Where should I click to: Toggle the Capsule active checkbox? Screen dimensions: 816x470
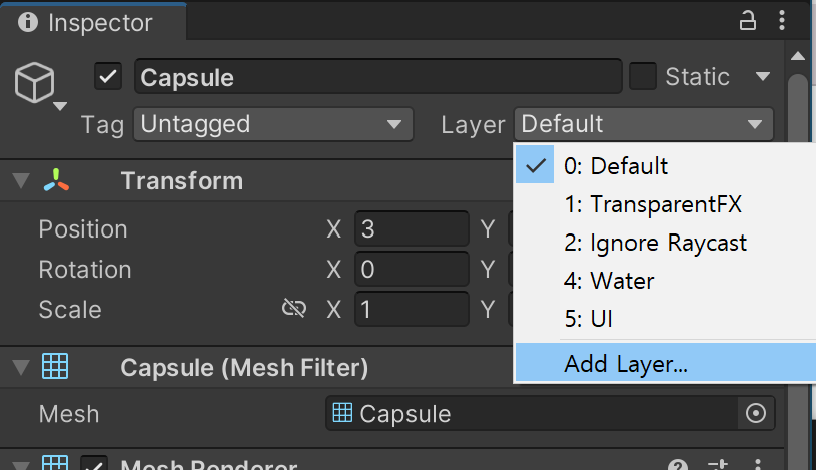(107, 77)
